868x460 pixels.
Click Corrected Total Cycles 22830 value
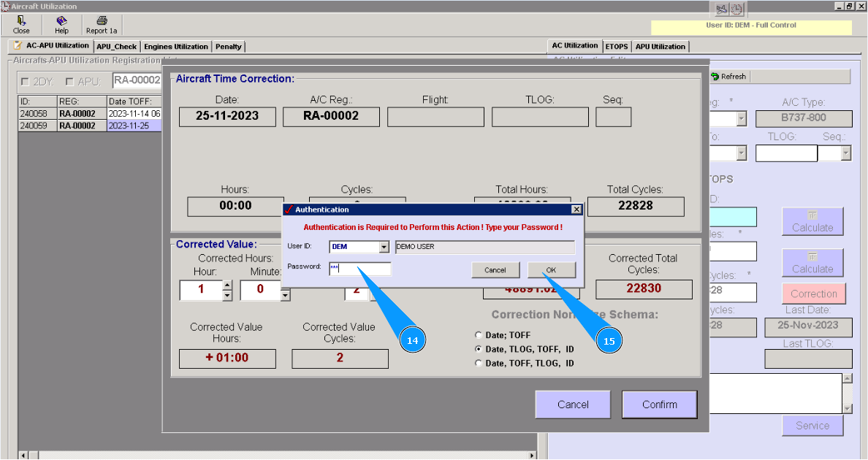pyautogui.click(x=644, y=288)
